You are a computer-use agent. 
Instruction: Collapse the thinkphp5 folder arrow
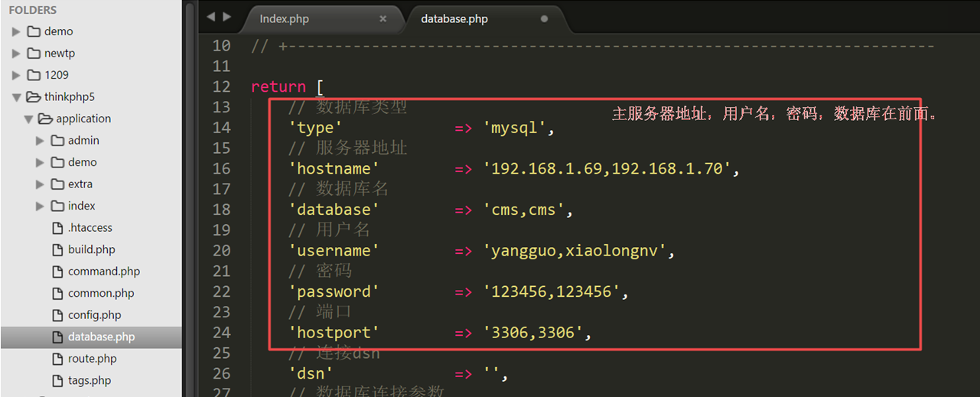pos(16,97)
